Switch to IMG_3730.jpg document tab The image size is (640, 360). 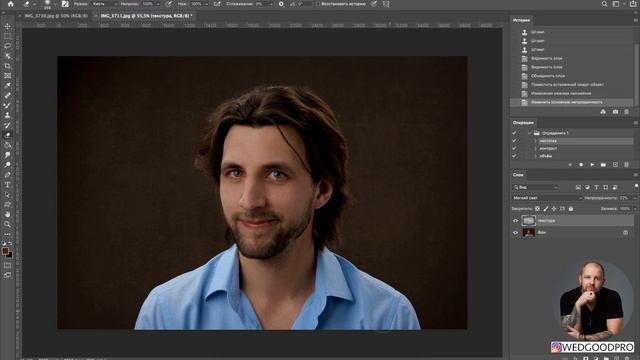point(56,16)
